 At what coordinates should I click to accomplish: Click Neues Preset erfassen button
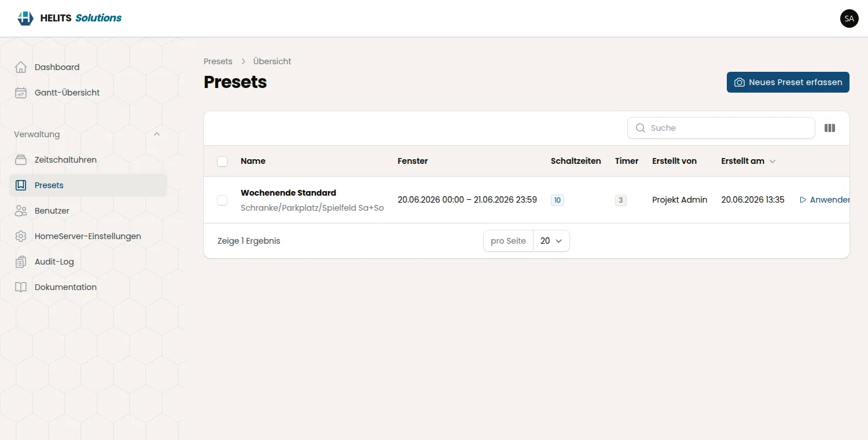(x=788, y=82)
